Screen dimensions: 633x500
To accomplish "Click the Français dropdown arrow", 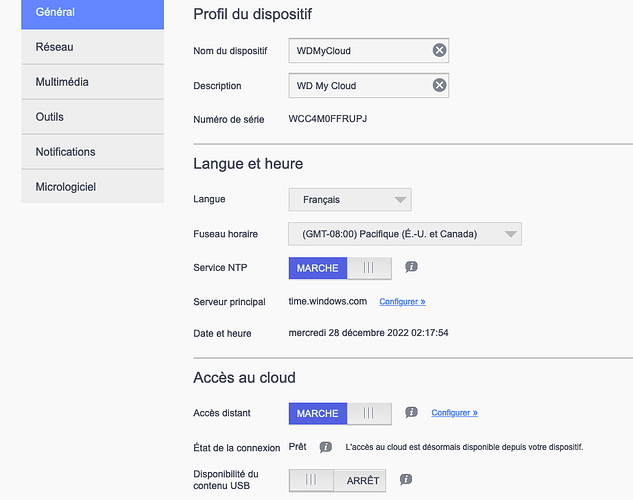I will point(400,200).
